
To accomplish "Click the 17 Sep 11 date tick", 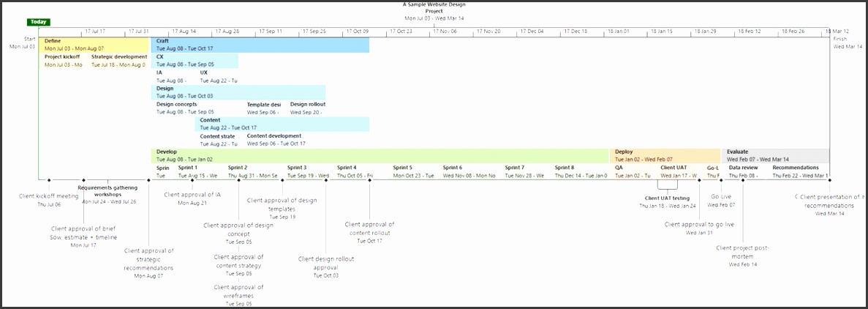I will click(270, 31).
